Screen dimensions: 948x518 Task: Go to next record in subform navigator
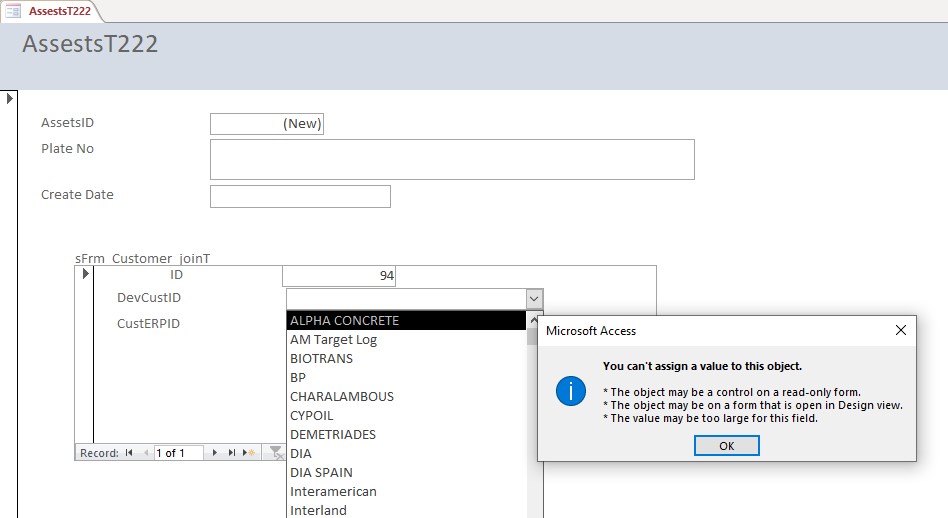tap(215, 453)
